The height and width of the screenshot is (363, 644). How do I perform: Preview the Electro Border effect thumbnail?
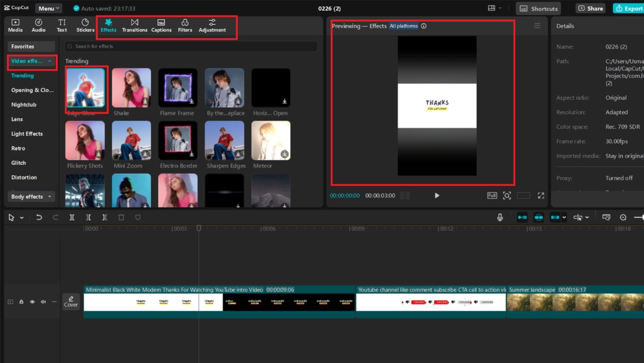point(178,140)
